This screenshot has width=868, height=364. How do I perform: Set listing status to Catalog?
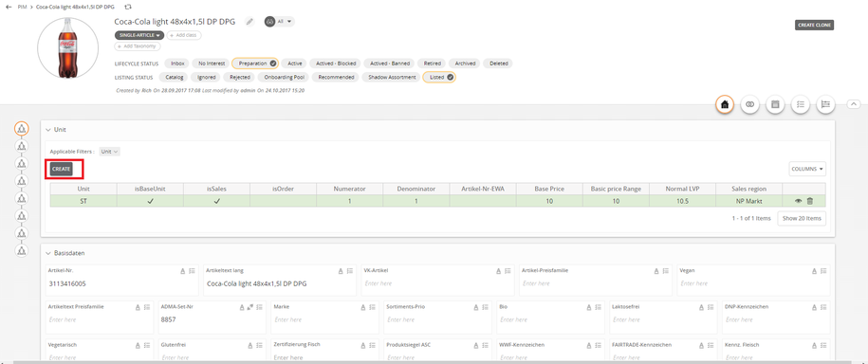pyautogui.click(x=175, y=78)
